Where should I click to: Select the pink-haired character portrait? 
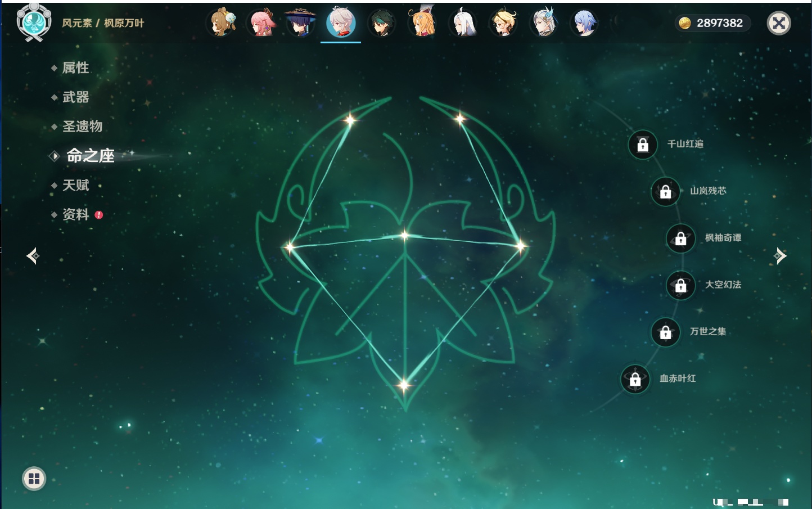(261, 23)
